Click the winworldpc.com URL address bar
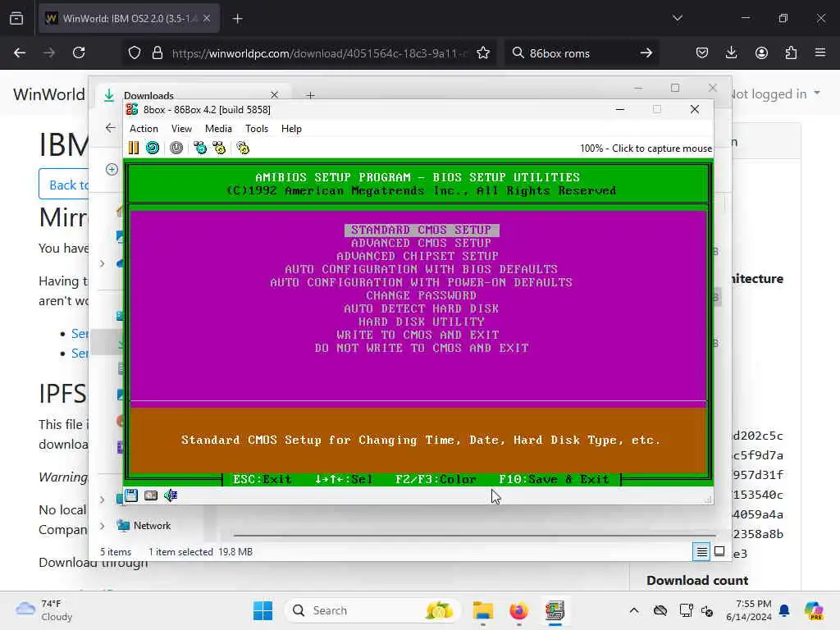The width and height of the screenshot is (840, 630). (319, 53)
